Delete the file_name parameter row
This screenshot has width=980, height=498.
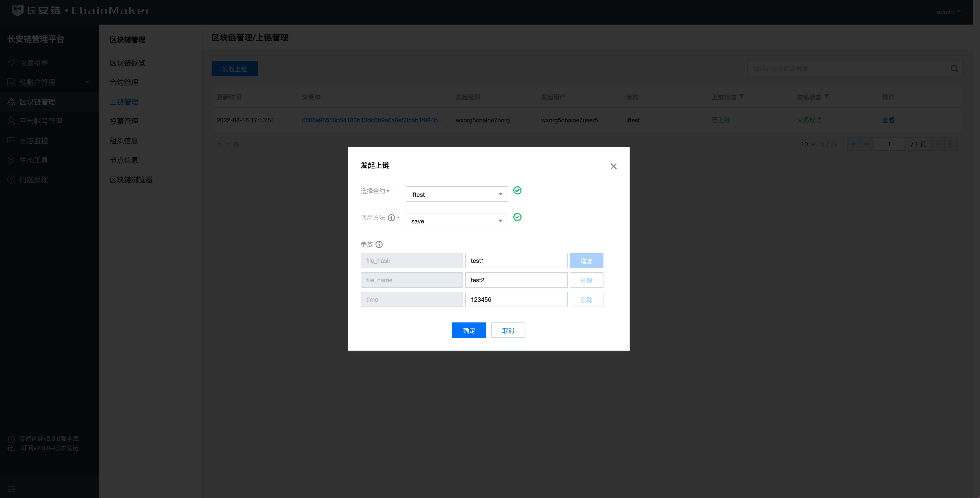coord(586,280)
